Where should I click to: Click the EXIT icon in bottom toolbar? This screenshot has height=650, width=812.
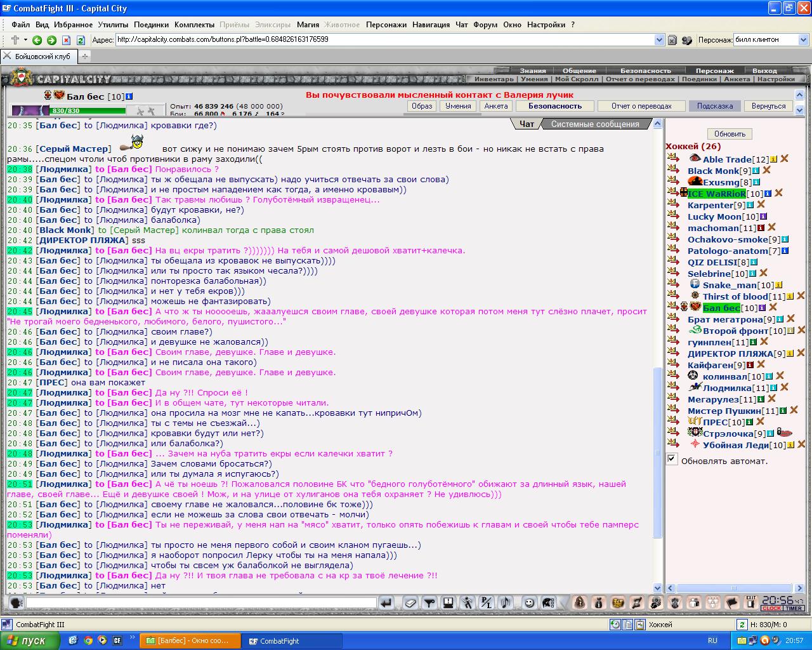pyautogui.click(x=751, y=602)
